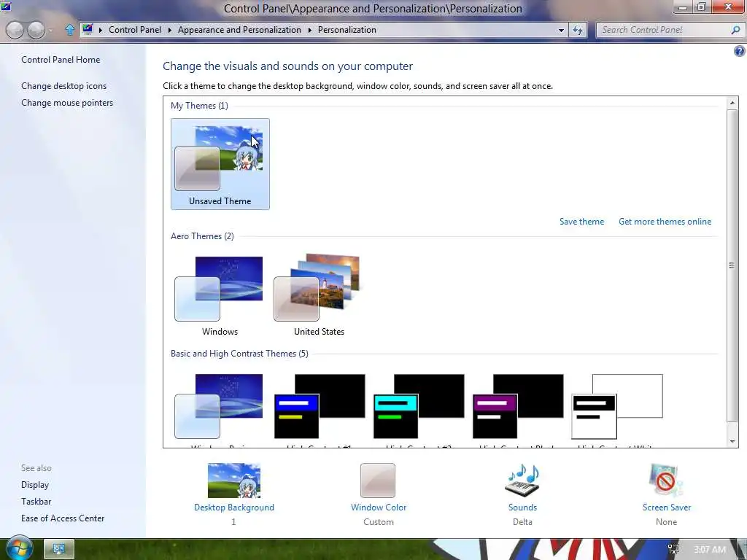Open the recent pages dropdown near Back button

coord(50,31)
